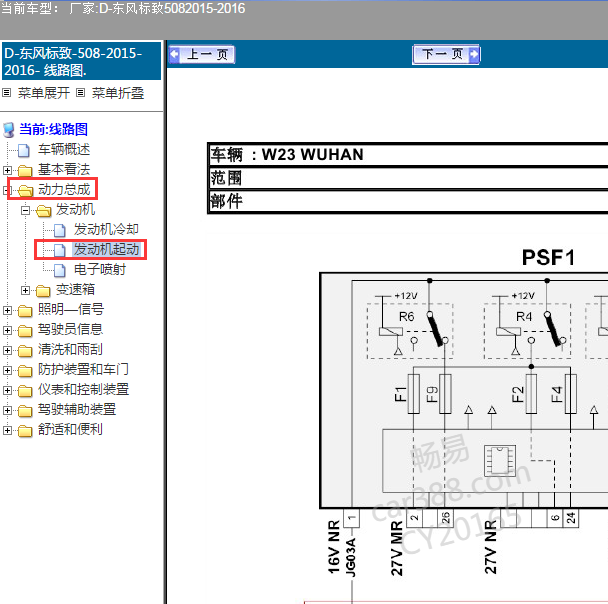The image size is (608, 604).
Task: Click the folder icon beside 基本看法
Action: 25,171
